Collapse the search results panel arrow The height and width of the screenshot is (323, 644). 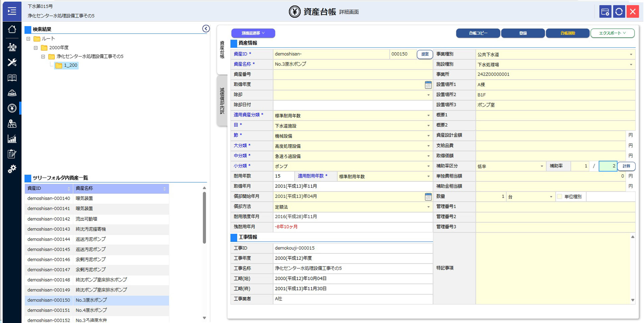click(x=206, y=29)
